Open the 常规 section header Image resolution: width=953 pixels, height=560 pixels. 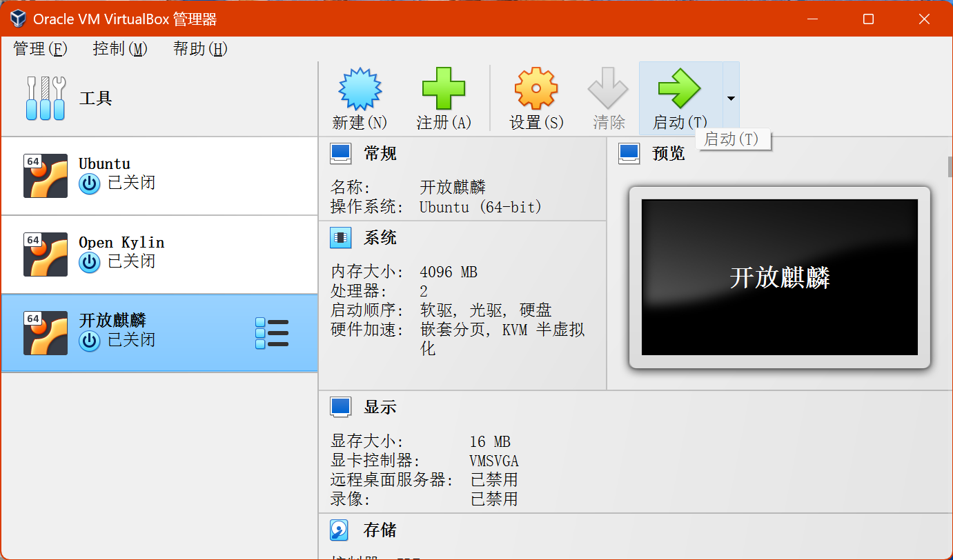(380, 153)
